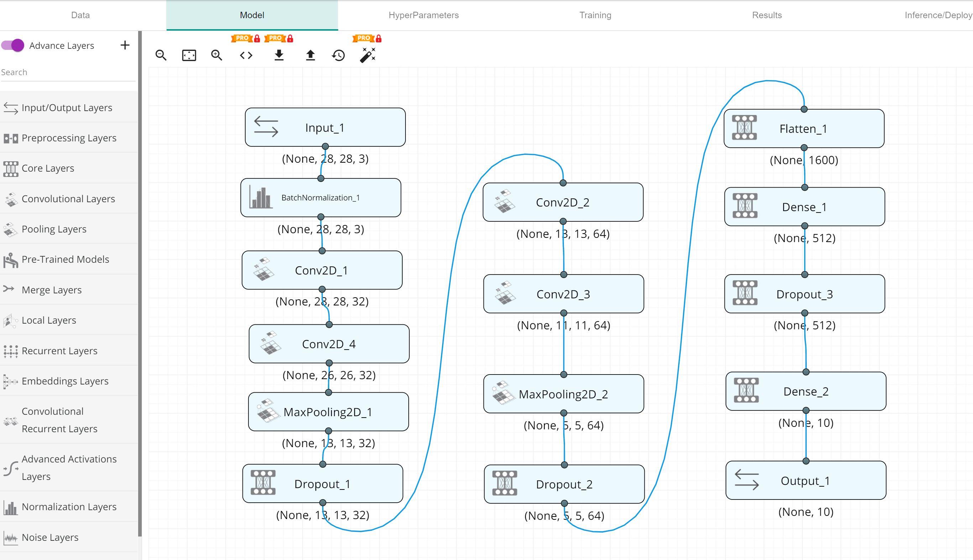Toggle the Advance Layers switch
Image resolution: width=973 pixels, height=560 pixels.
coord(13,45)
